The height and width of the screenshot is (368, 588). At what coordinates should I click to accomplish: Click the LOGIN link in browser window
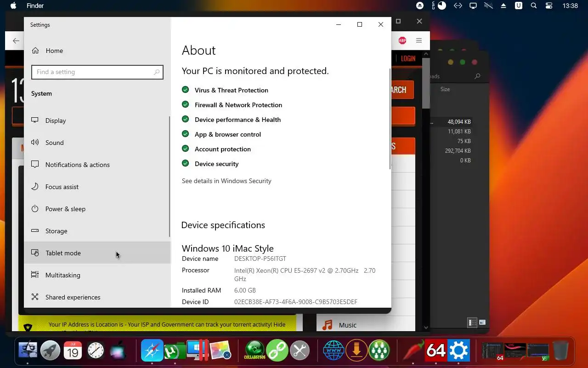(x=408, y=58)
